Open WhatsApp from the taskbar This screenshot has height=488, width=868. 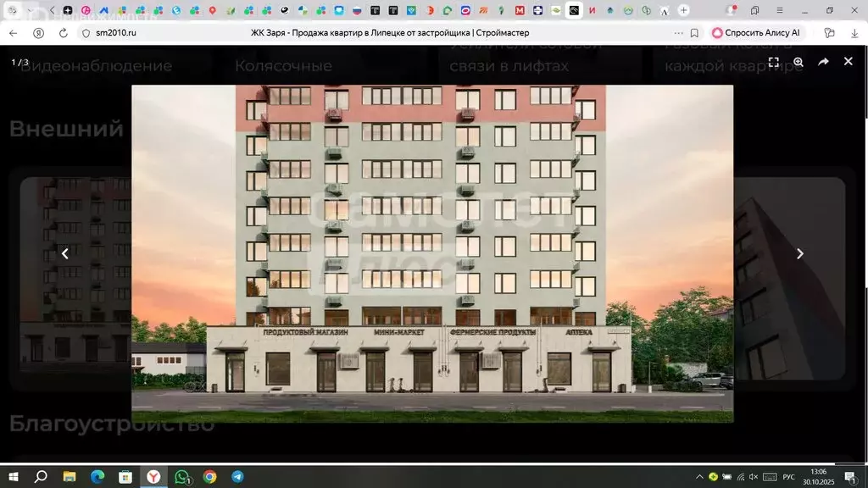click(x=181, y=477)
